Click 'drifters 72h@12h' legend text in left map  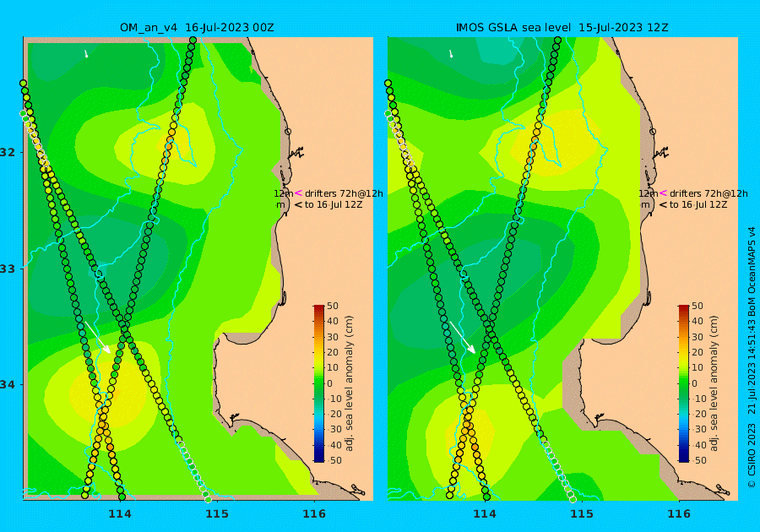pyautogui.click(x=344, y=193)
